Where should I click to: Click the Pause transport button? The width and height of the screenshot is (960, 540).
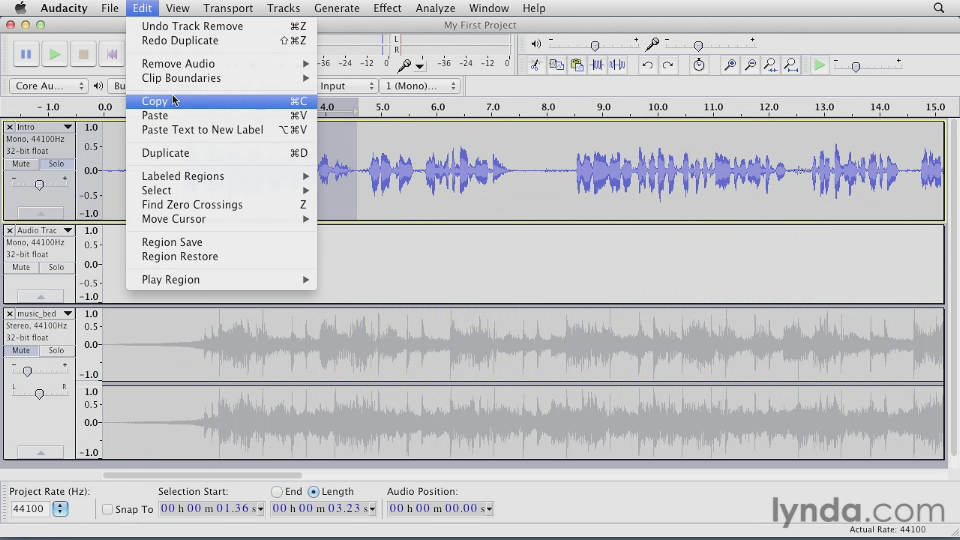tap(26, 54)
